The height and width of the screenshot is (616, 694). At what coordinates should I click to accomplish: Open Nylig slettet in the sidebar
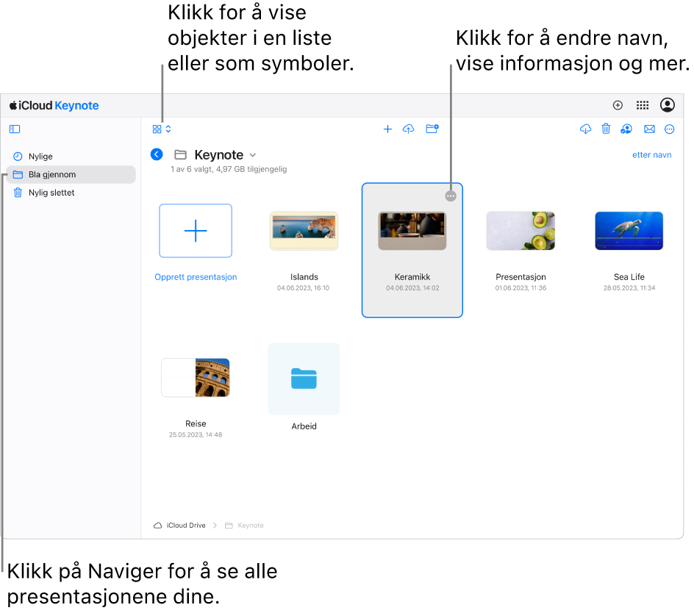point(71,193)
